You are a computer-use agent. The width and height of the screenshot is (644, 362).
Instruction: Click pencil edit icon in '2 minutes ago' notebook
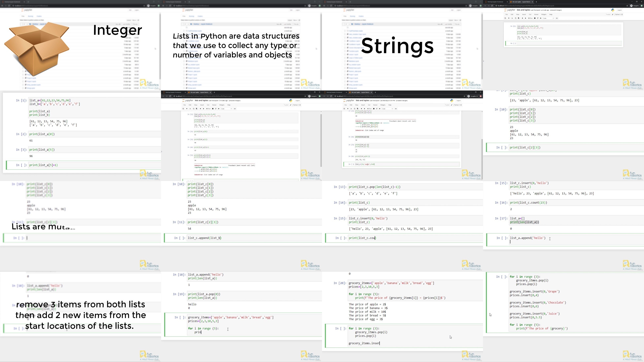point(290,105)
